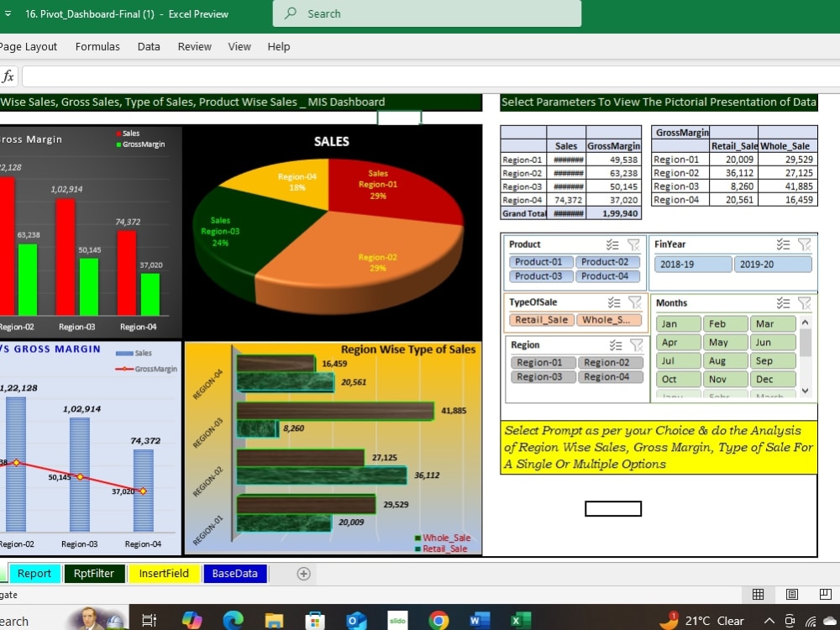840x630 pixels.
Task: Click the Insert Function fx icon
Action: coord(8,76)
